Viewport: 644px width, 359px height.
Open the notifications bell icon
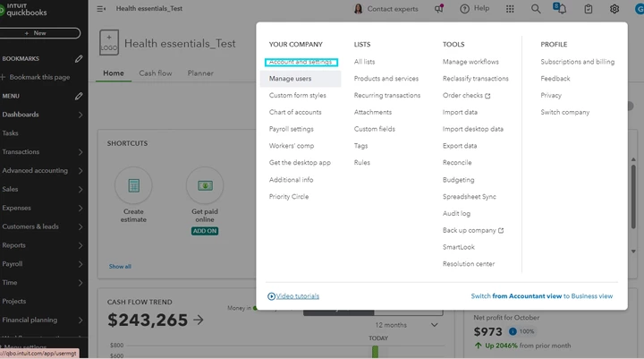coord(560,8)
